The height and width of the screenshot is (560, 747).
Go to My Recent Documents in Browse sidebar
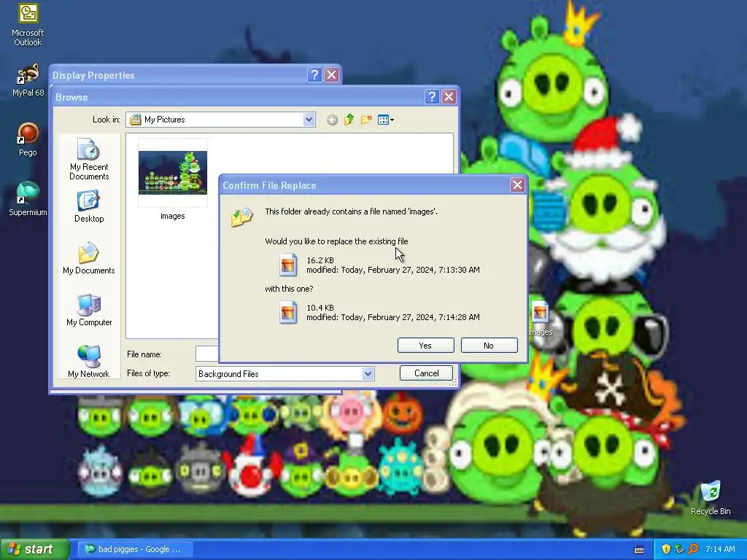(88, 160)
